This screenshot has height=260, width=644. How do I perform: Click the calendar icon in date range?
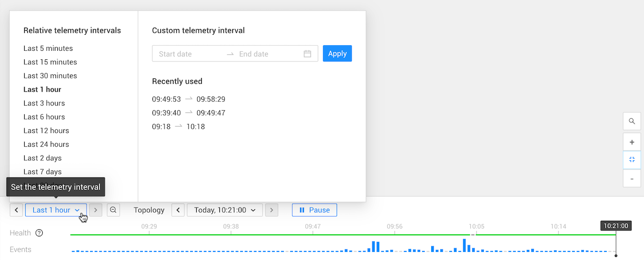[x=307, y=54]
